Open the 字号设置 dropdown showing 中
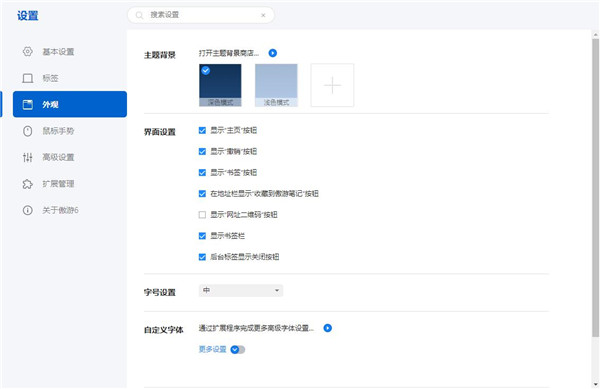Screen dimensions: 600x389 point(241,291)
